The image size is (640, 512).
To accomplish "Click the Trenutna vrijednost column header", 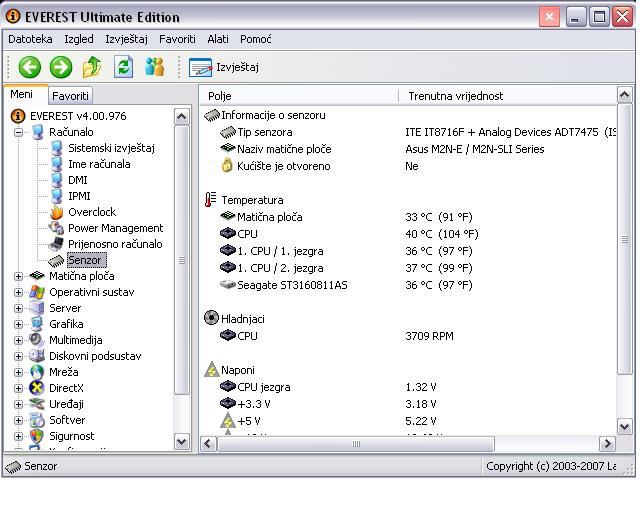I will (455, 96).
